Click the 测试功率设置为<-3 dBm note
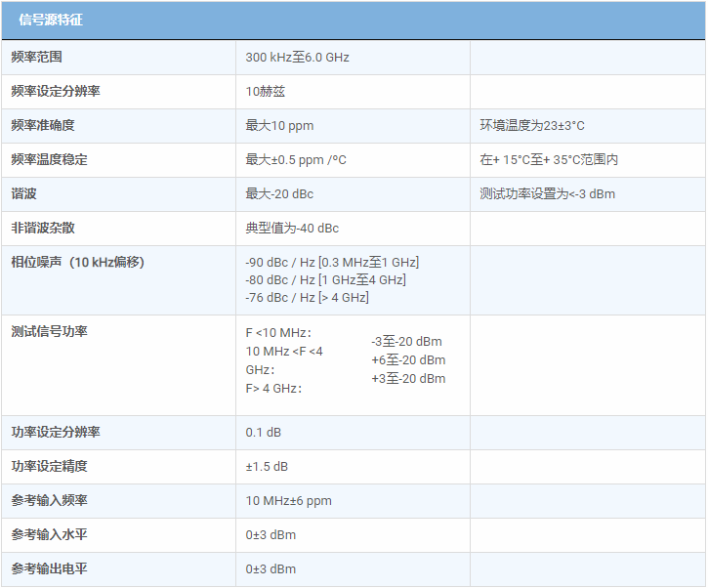This screenshot has width=708, height=588. click(x=547, y=194)
